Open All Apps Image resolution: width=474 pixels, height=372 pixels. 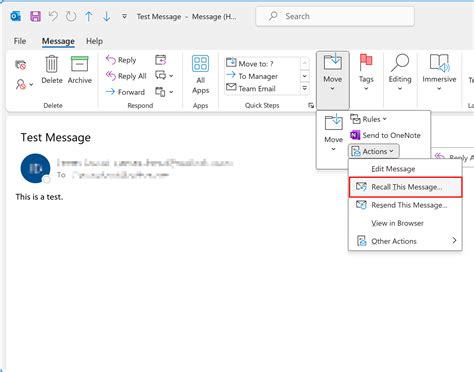pos(200,75)
